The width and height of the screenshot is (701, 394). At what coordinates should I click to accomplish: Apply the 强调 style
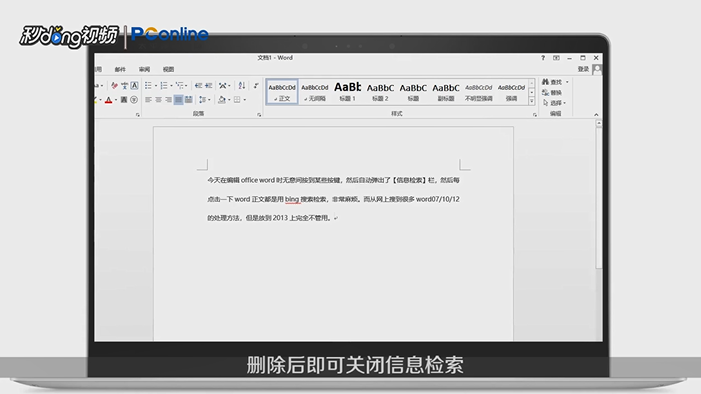coord(511,92)
